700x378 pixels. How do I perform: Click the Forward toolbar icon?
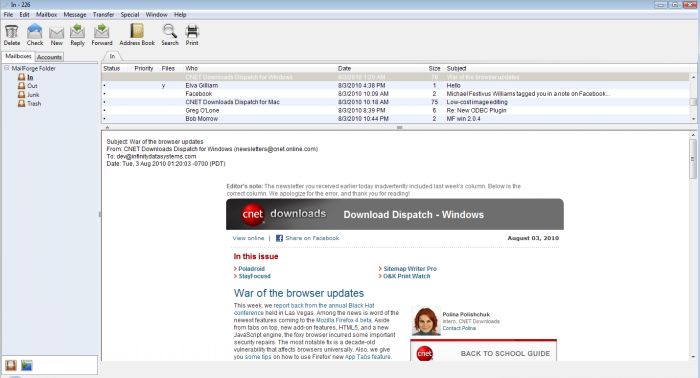(x=101, y=32)
